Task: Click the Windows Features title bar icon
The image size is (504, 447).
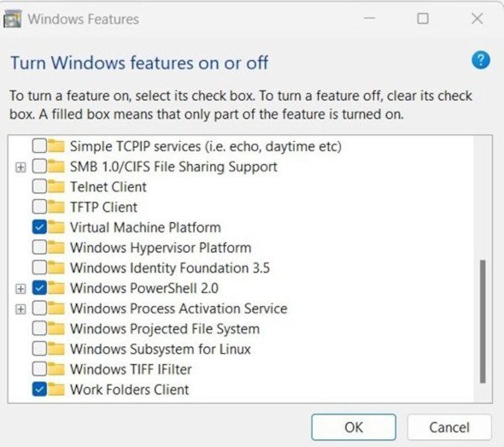Action: click(13, 19)
